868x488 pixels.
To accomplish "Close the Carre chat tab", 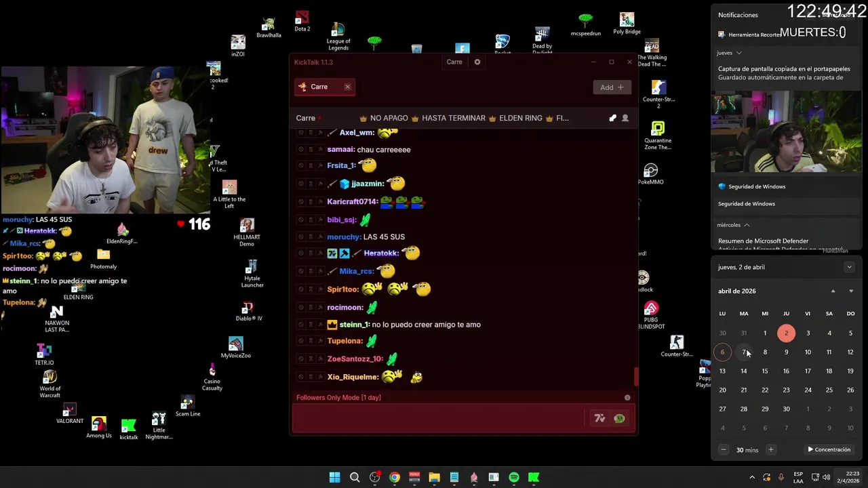I will (x=347, y=87).
